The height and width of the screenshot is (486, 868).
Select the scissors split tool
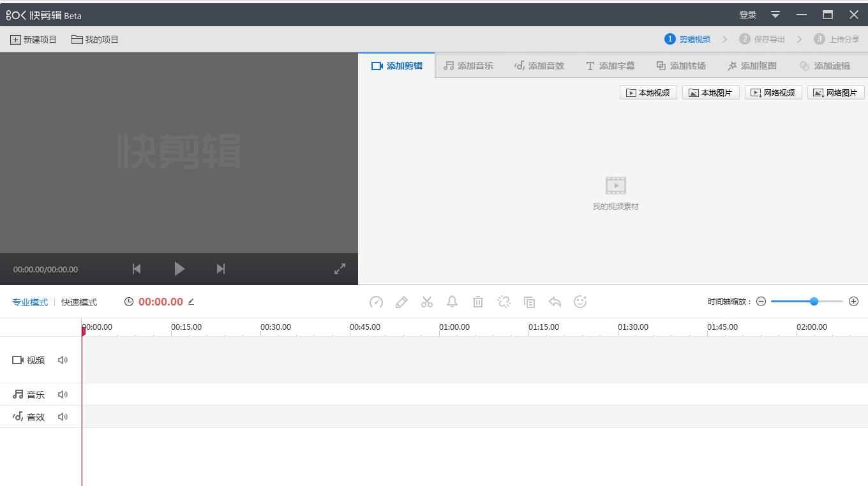pos(427,302)
